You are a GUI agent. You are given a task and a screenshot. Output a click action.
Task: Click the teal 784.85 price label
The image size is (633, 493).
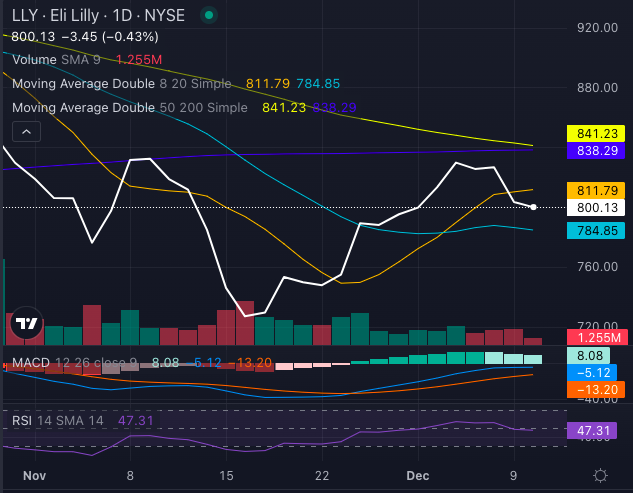click(595, 231)
